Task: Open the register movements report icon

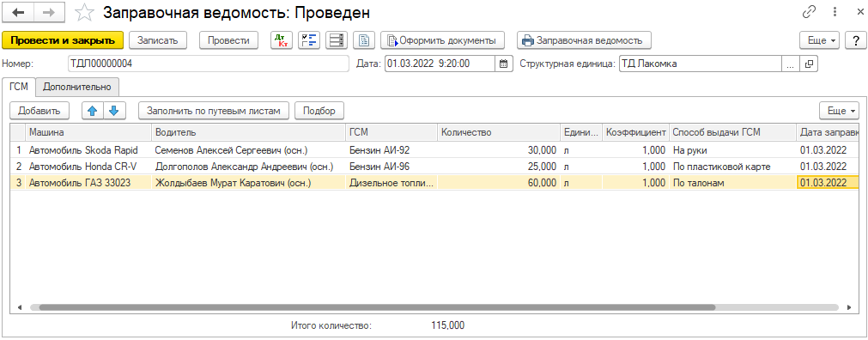Action: pos(337,40)
